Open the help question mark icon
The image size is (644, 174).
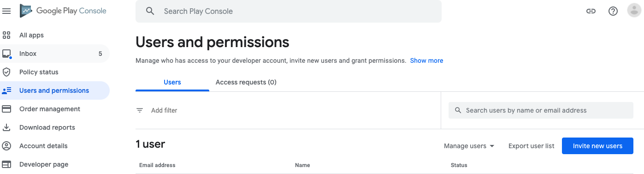[613, 11]
